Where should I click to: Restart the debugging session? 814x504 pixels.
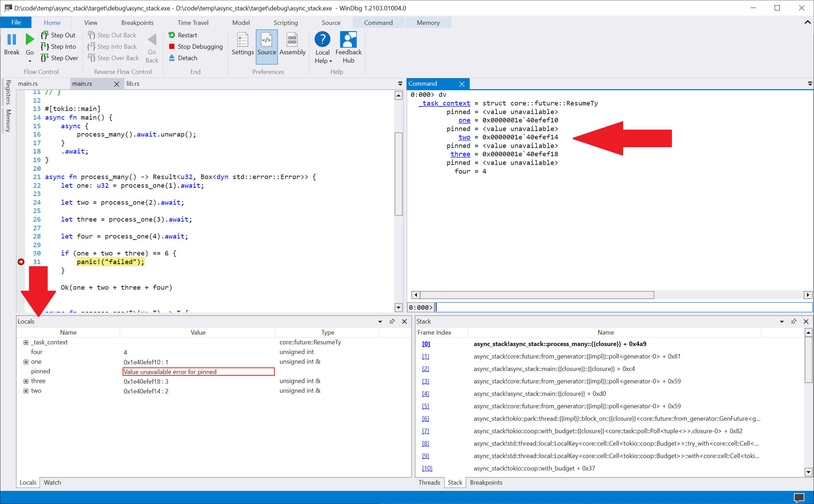point(183,35)
